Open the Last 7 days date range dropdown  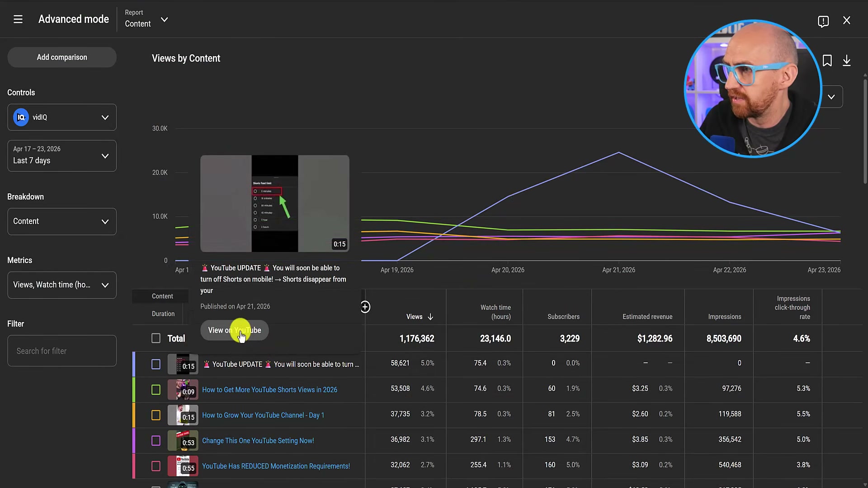pyautogui.click(x=62, y=156)
